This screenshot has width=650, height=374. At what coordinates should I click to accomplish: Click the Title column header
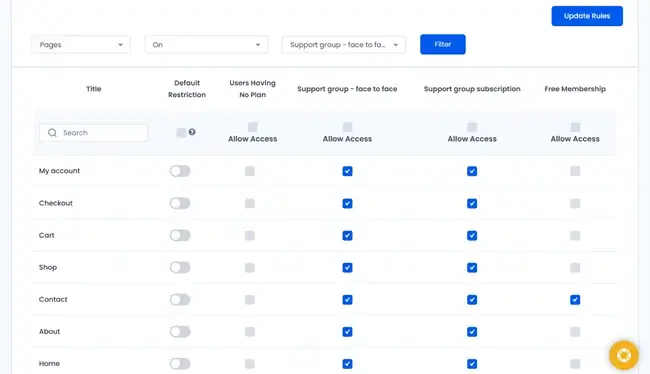(94, 89)
